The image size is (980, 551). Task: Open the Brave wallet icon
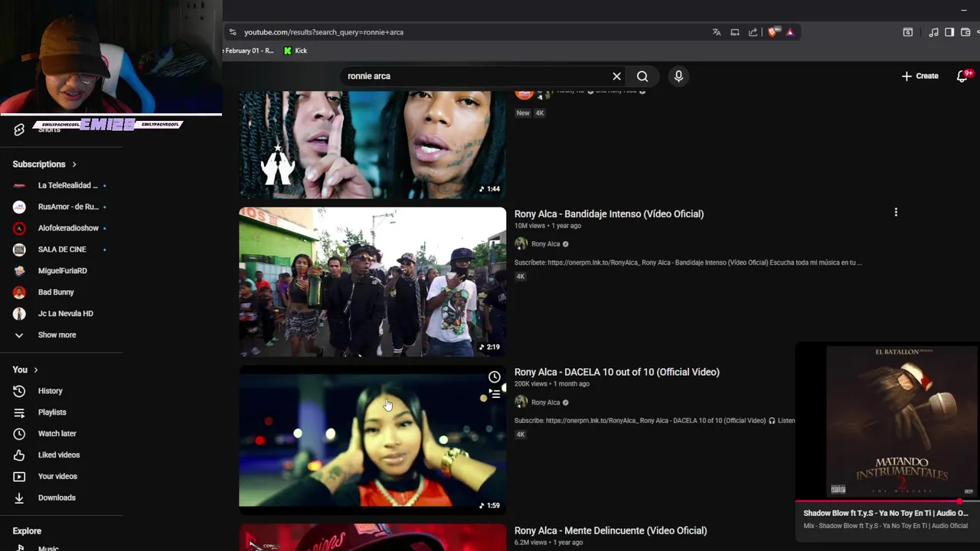coord(965,32)
